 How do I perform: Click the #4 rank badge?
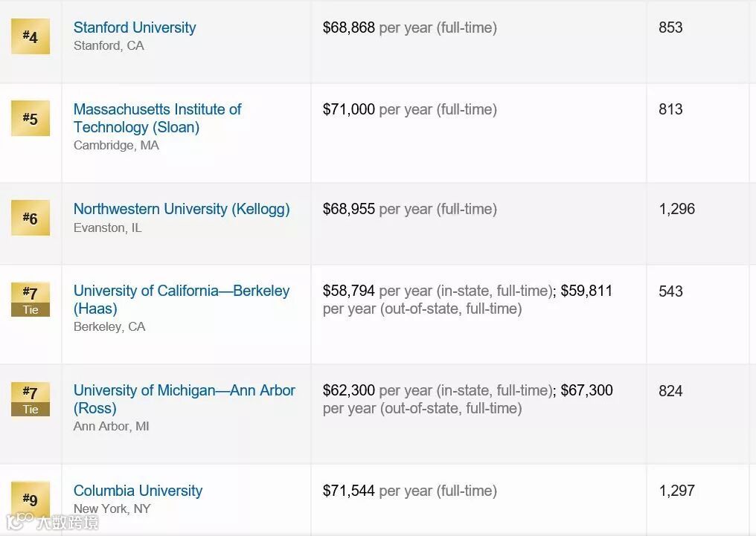click(x=31, y=36)
